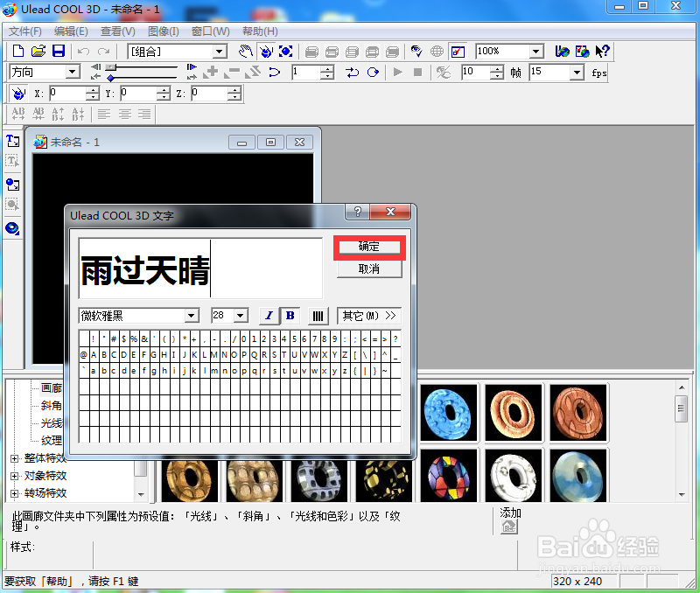The height and width of the screenshot is (593, 700).
Task: Open 编辑(E) menu
Action: point(71,31)
